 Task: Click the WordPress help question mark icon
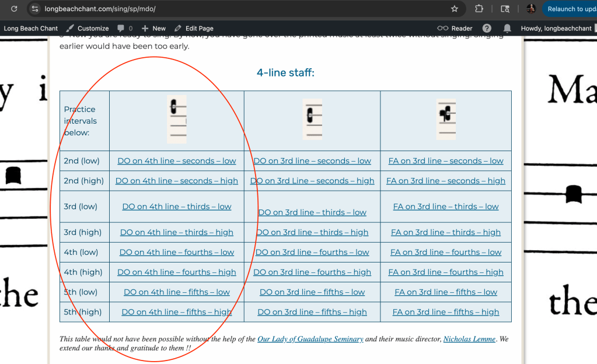(x=487, y=28)
